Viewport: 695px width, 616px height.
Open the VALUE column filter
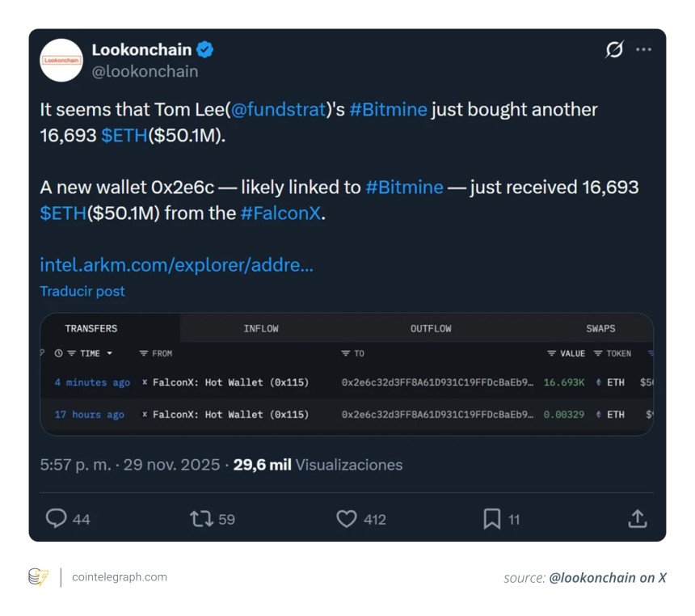tap(566, 353)
